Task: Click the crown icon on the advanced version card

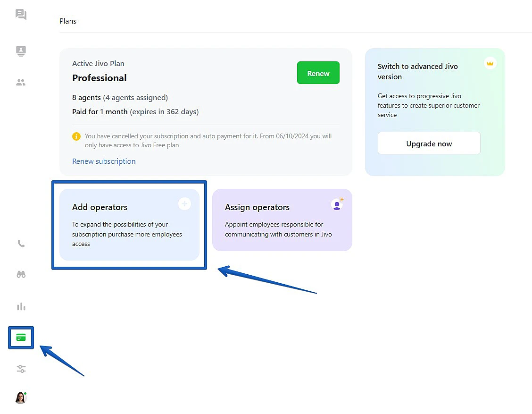Action: coord(490,63)
